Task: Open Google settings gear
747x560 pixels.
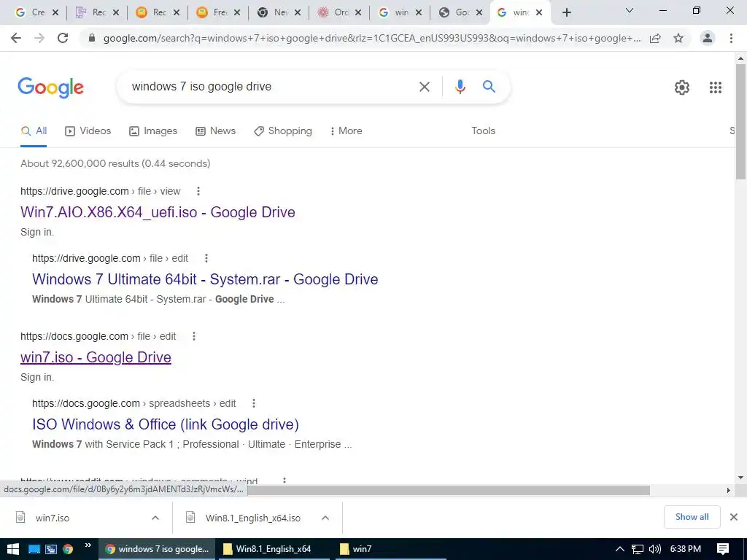Action: [x=682, y=87]
